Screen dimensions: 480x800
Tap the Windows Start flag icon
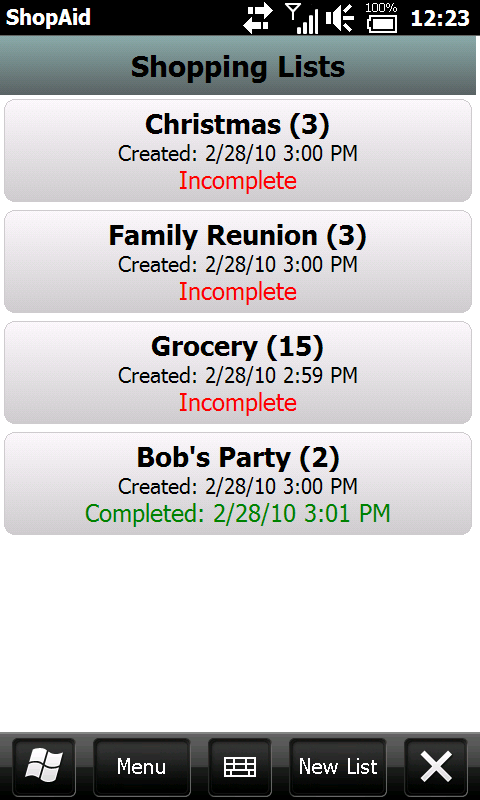pyautogui.click(x=44, y=767)
